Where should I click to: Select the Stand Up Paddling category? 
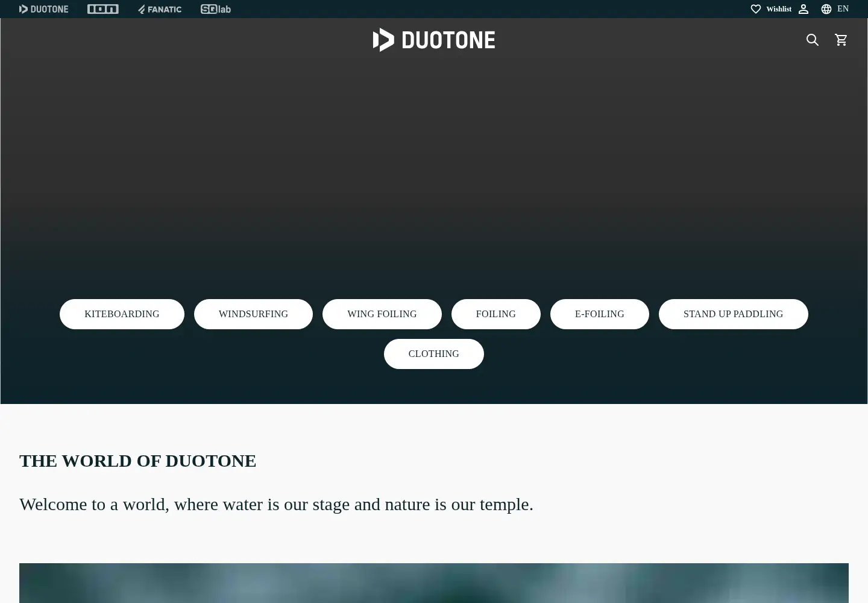[734, 314]
